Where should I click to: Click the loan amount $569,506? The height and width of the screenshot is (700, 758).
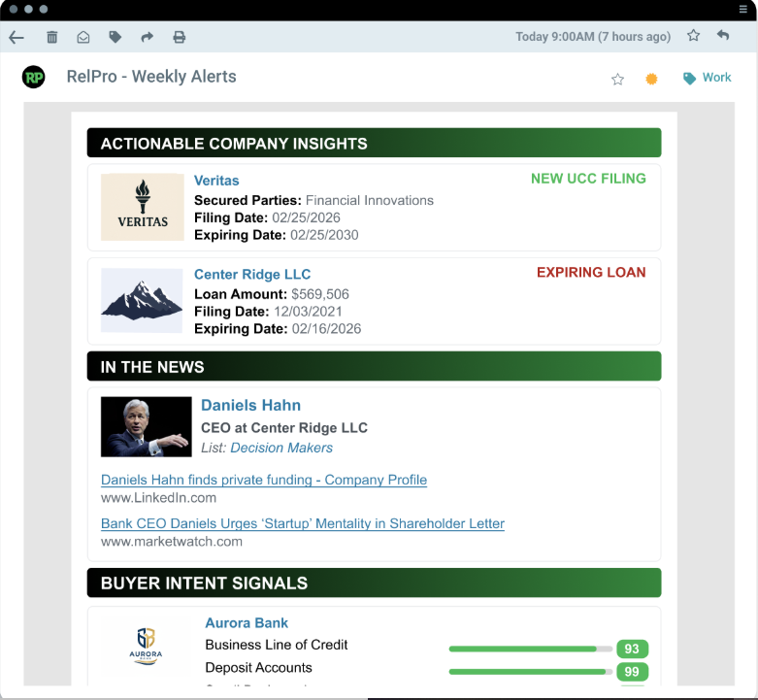click(320, 294)
